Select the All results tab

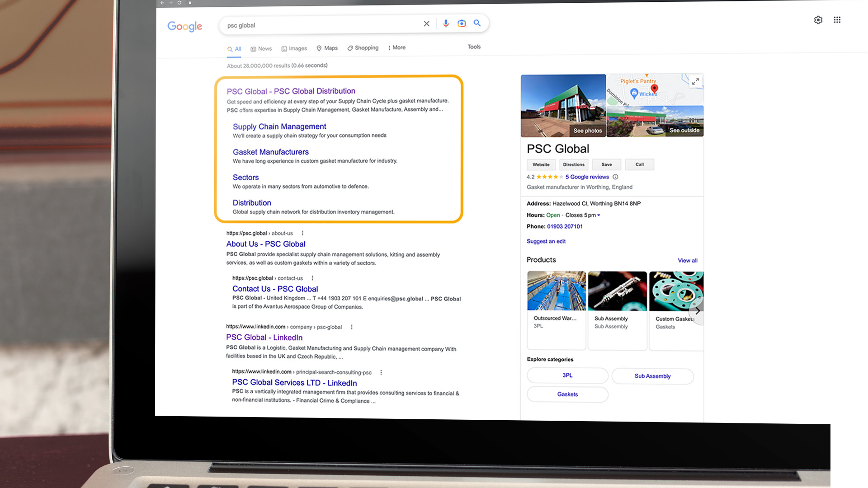point(234,49)
